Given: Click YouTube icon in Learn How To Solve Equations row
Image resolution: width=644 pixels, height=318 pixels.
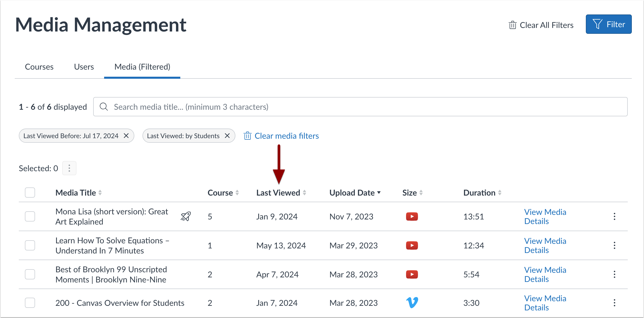Looking at the screenshot, I should click(412, 245).
